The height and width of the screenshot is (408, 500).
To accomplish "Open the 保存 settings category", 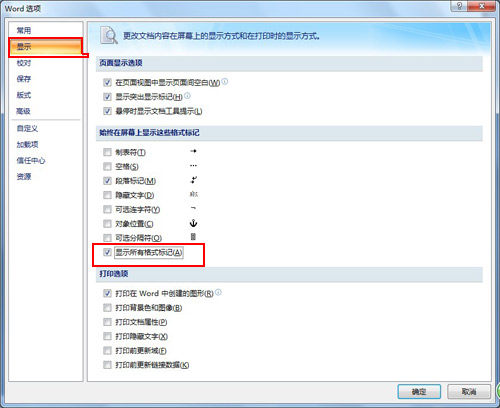I will coord(24,79).
